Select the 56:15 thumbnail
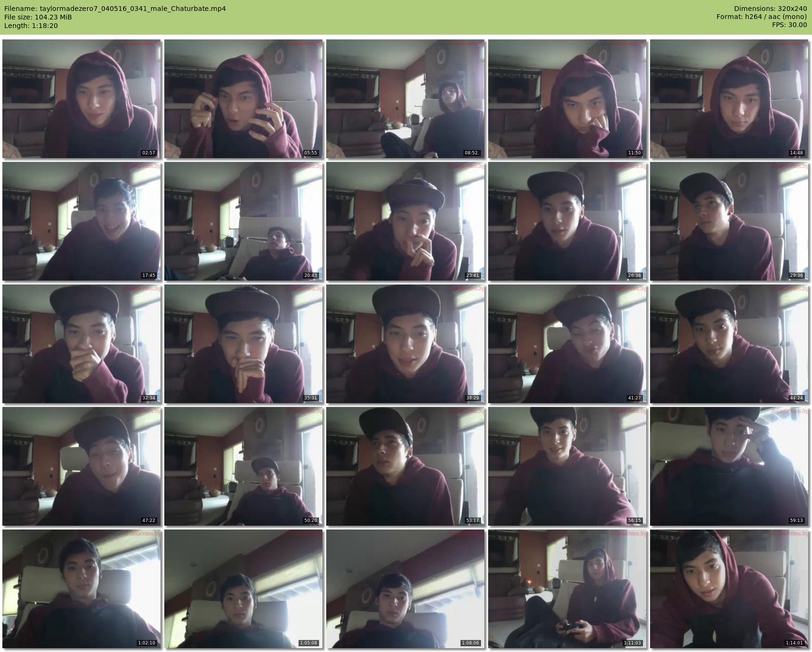The image size is (812, 652). click(x=567, y=466)
